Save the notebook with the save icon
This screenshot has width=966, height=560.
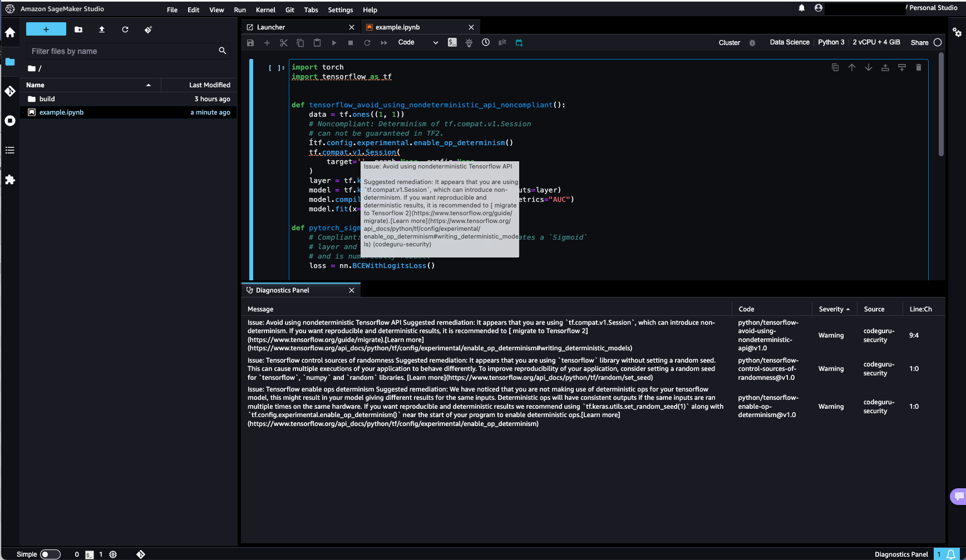pyautogui.click(x=250, y=43)
